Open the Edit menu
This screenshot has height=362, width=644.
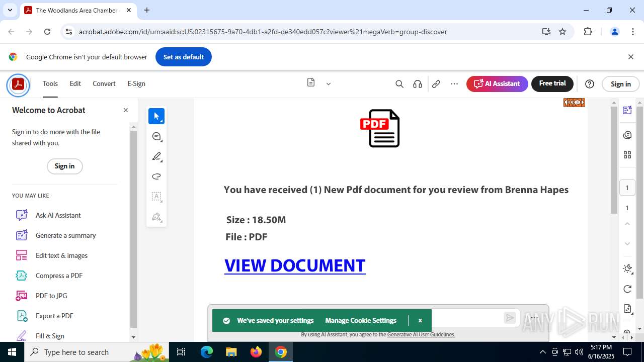point(75,84)
